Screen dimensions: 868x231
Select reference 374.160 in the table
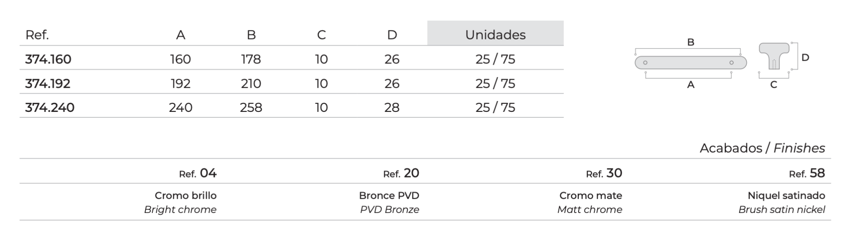[x=48, y=59]
